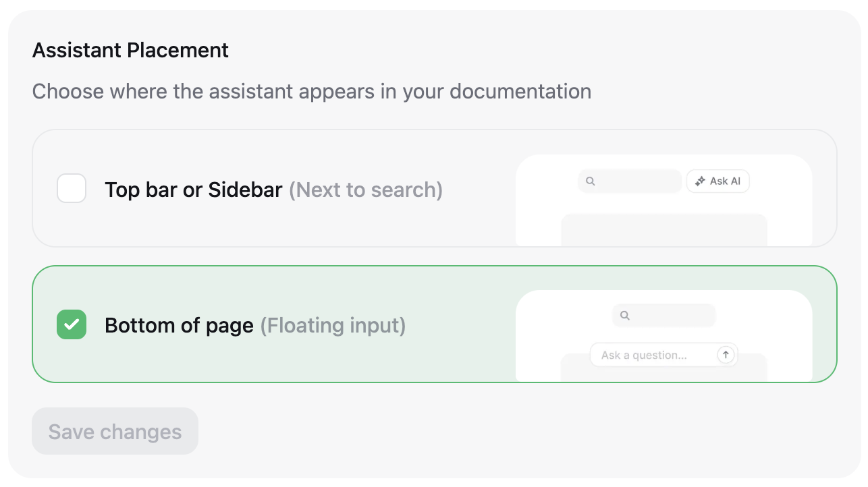This screenshot has width=868, height=487.
Task: Click the (Floating input) label text
Action: coord(332,325)
